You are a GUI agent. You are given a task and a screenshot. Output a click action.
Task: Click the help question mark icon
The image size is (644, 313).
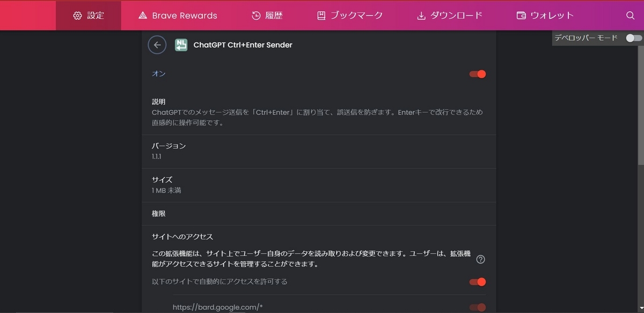pyautogui.click(x=481, y=259)
